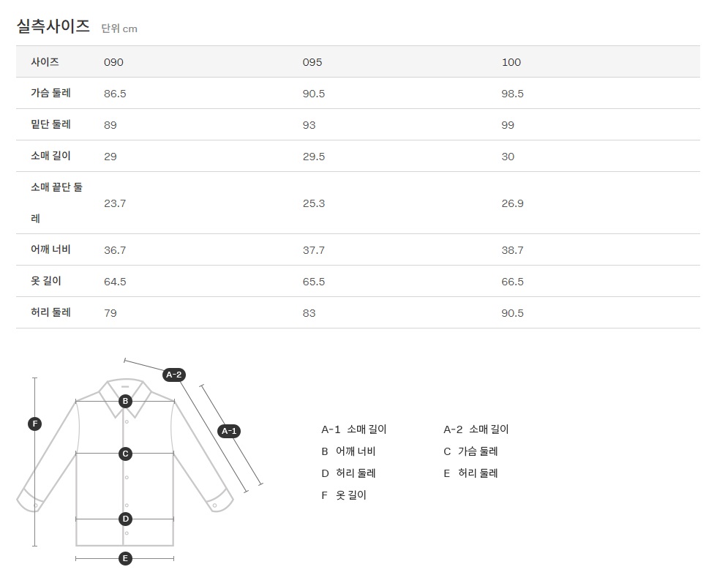Click the legend entry F 옷 길이

click(344, 495)
